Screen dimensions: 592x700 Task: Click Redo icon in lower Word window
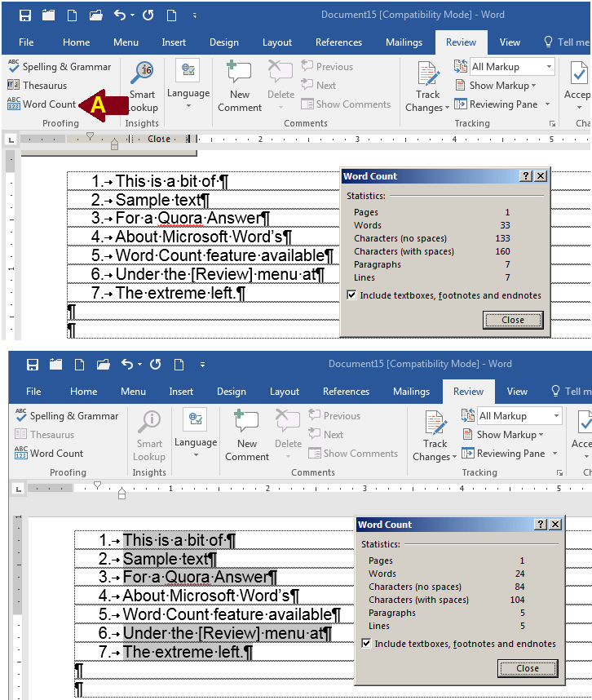[155, 365]
